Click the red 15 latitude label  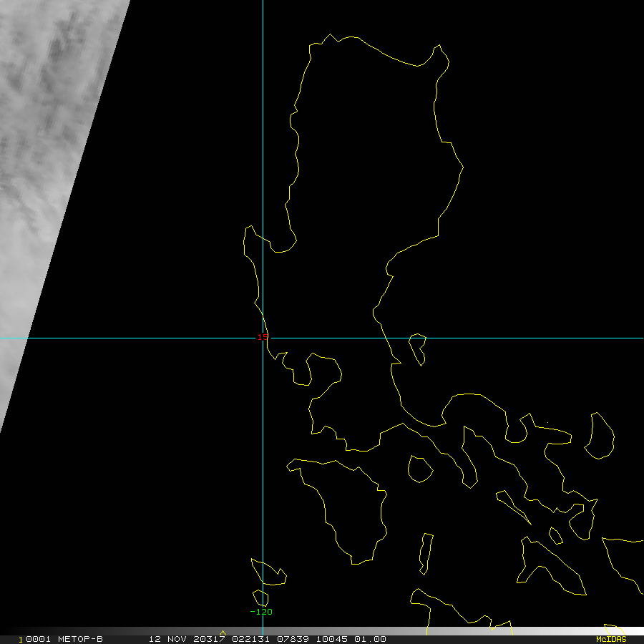click(263, 337)
